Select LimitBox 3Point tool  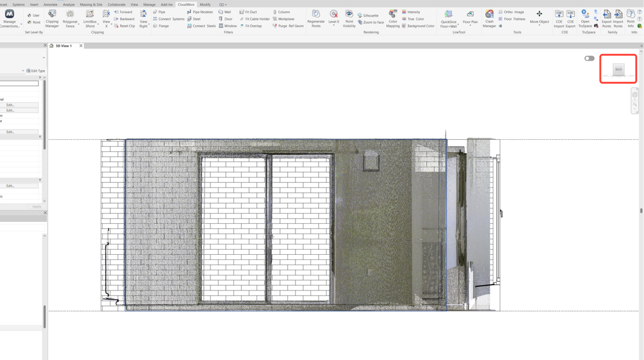pos(90,19)
